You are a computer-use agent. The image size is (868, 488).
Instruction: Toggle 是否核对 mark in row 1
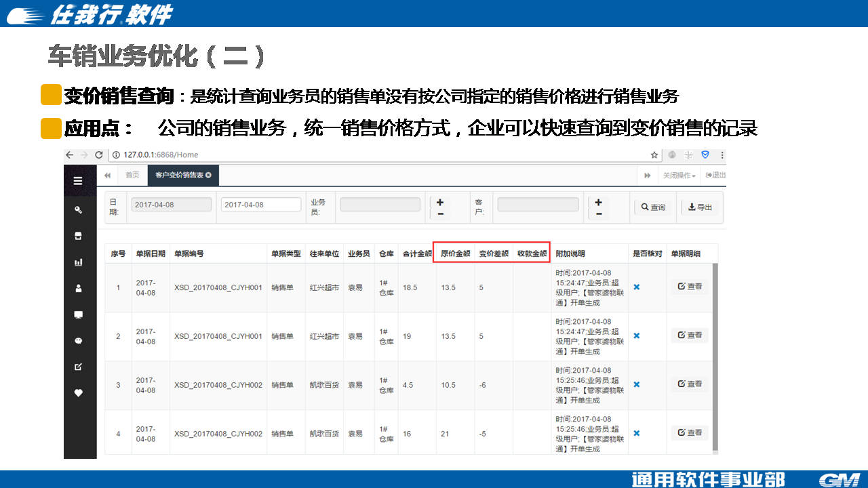coord(636,287)
